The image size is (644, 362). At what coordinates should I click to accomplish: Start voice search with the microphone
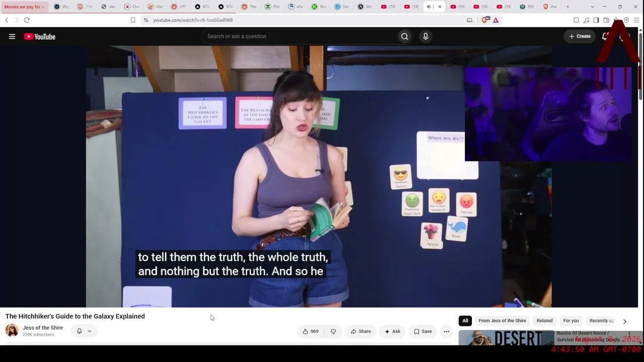click(x=426, y=36)
